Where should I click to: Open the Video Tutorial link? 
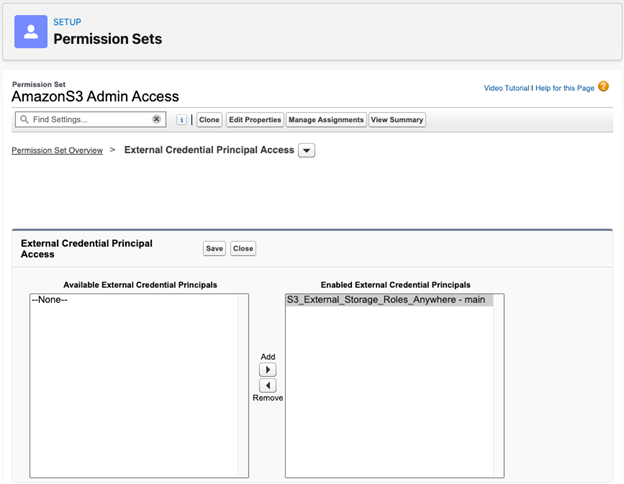[x=507, y=88]
